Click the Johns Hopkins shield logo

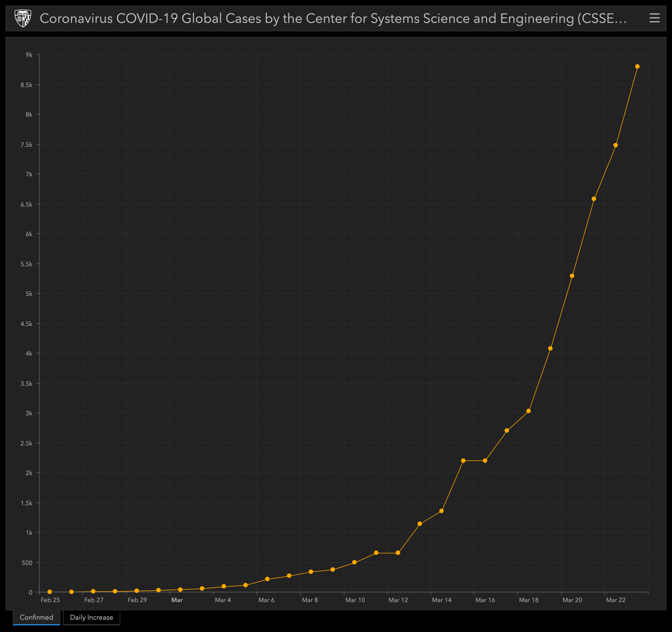click(x=23, y=18)
